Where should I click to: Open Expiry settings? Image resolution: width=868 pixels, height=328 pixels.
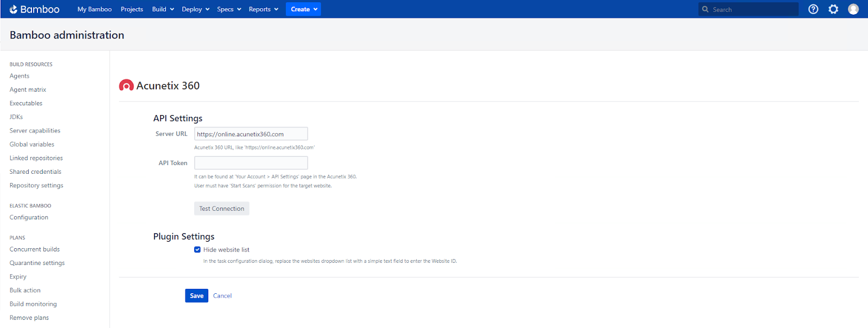tap(18, 277)
